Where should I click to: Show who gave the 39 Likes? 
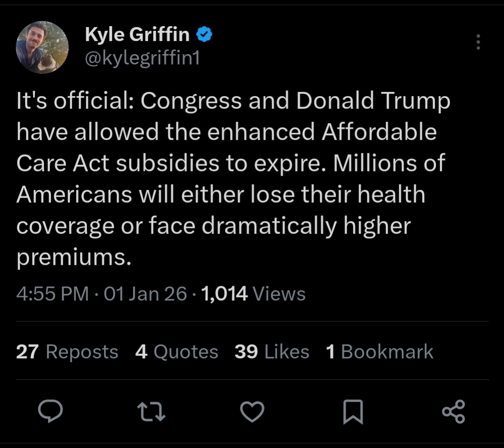point(272,352)
